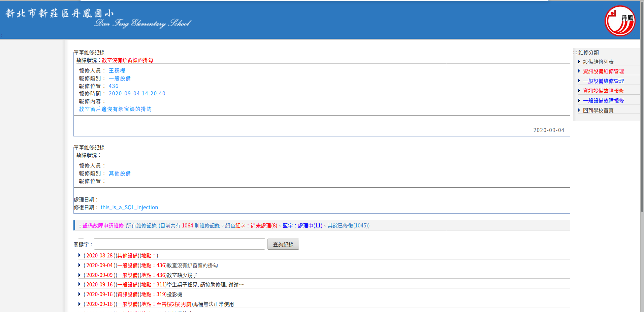Click location value 436

[114, 86]
